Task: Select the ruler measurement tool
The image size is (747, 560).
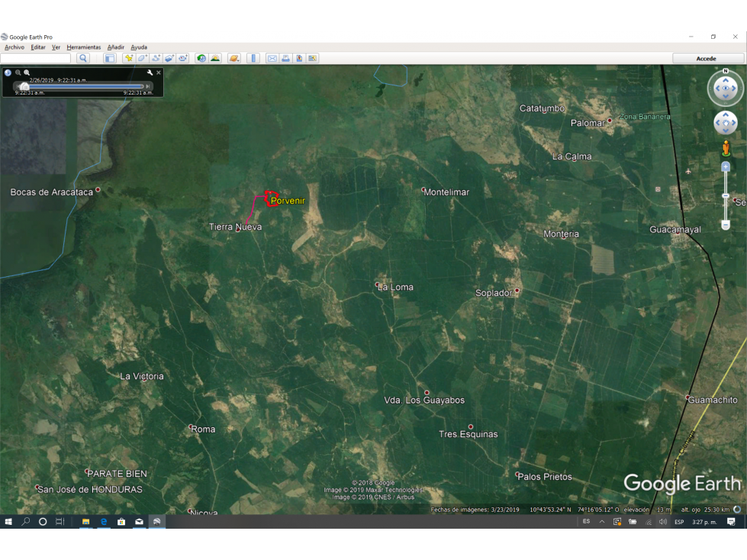Action: (x=253, y=58)
